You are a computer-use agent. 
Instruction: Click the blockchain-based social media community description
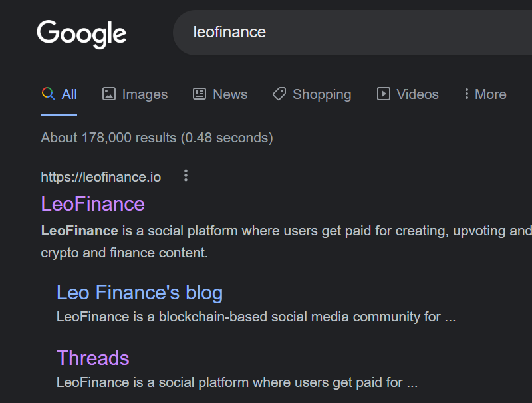click(x=256, y=317)
